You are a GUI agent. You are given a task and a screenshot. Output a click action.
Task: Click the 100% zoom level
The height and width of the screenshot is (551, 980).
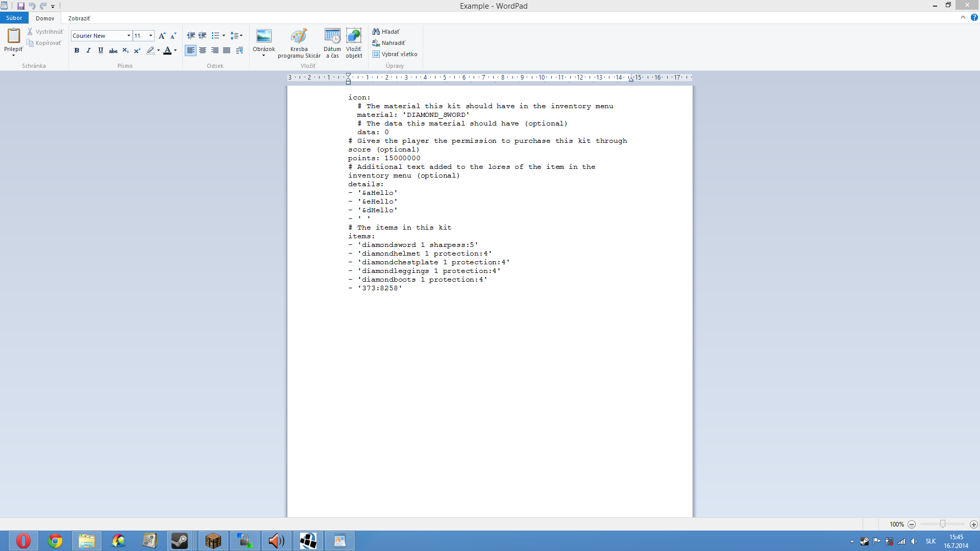896,524
